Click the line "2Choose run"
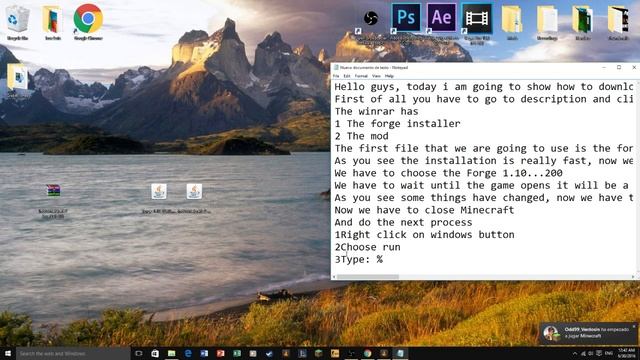The image size is (640, 360). 367,247
